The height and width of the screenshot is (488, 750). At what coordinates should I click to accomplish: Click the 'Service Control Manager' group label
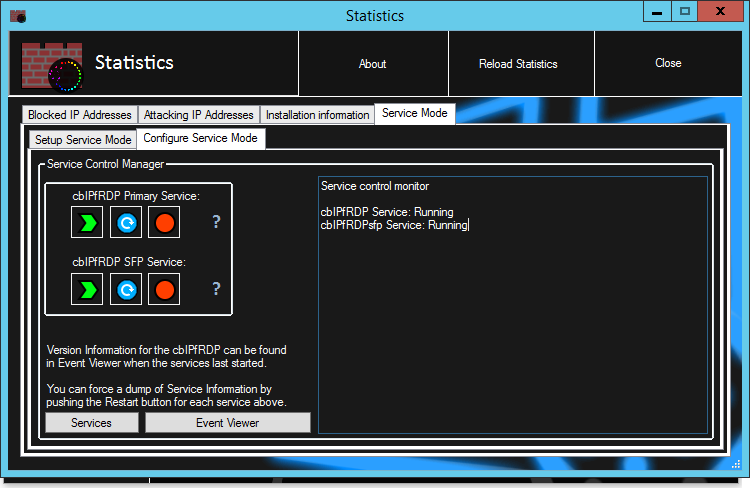(x=105, y=164)
